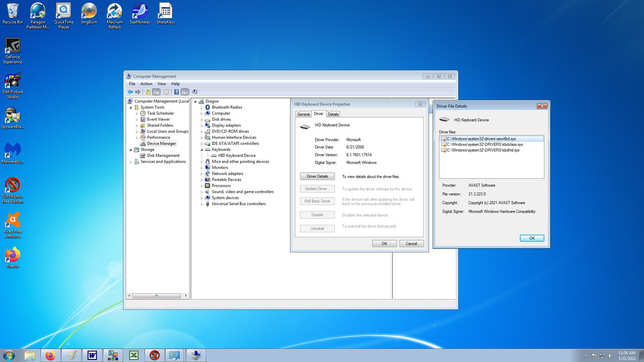Click the Driver Details button

point(317,176)
